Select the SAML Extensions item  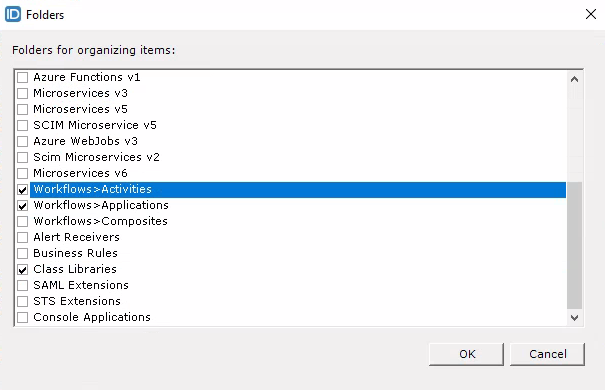coord(81,285)
